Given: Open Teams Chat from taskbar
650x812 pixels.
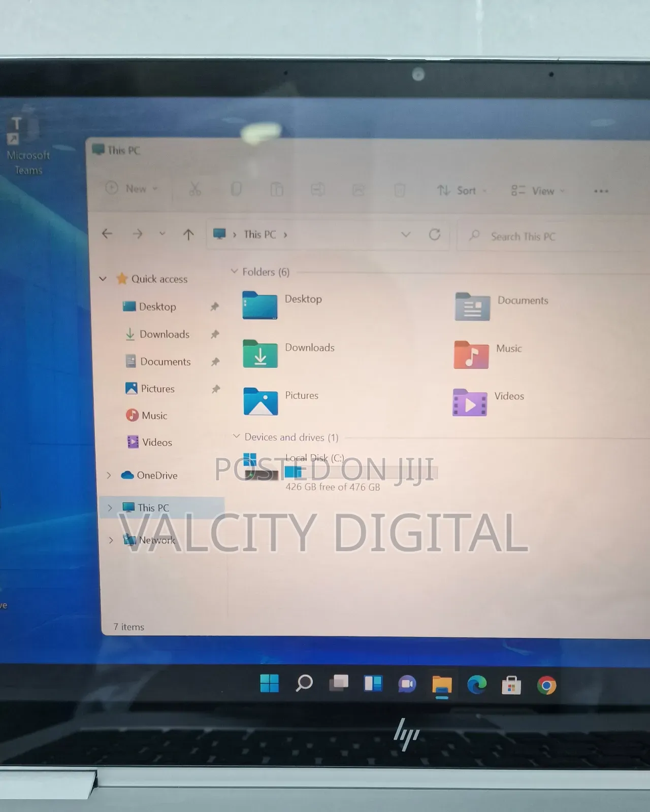Looking at the screenshot, I should tap(407, 684).
